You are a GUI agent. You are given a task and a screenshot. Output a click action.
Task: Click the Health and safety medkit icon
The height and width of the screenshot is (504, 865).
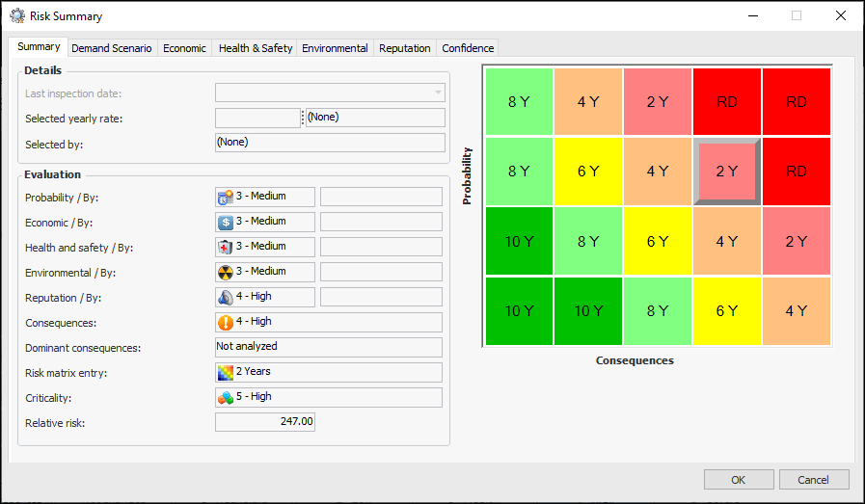tap(225, 247)
